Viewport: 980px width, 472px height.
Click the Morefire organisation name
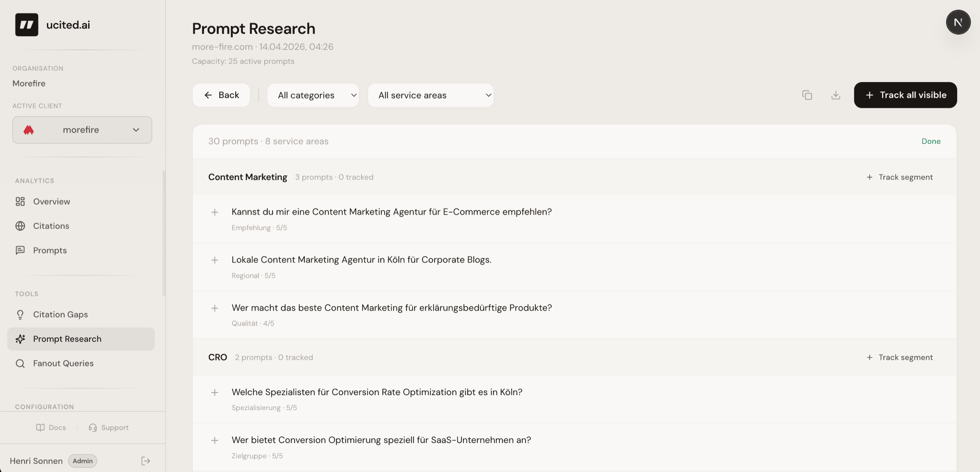(x=29, y=83)
